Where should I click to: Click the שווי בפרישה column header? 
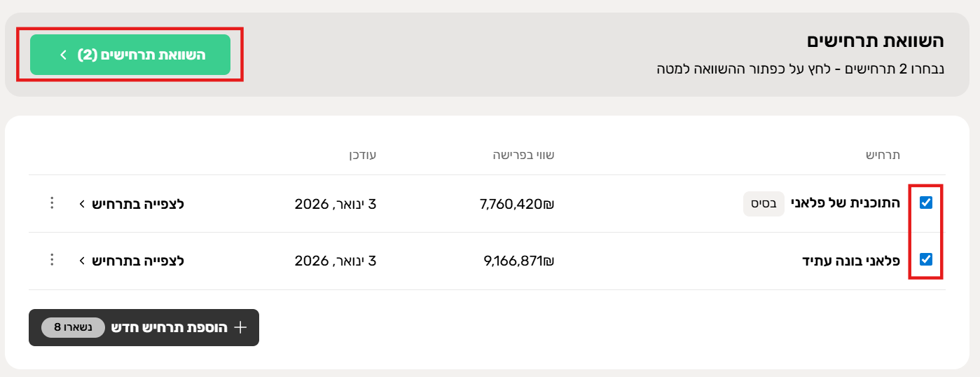click(523, 155)
